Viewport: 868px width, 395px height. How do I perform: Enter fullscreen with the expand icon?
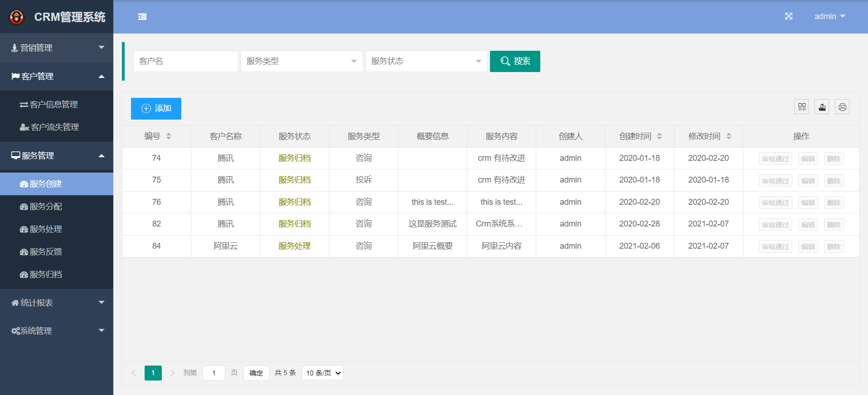coord(789,16)
